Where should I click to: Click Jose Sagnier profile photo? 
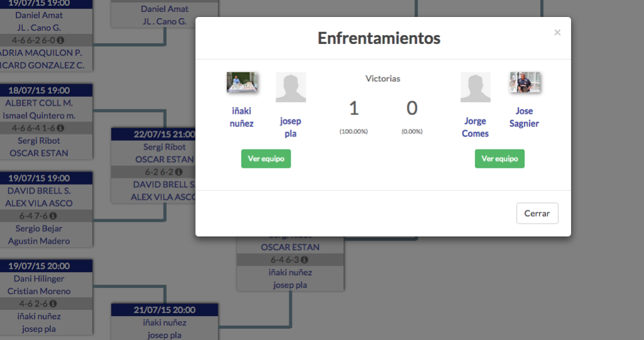pyautogui.click(x=525, y=82)
